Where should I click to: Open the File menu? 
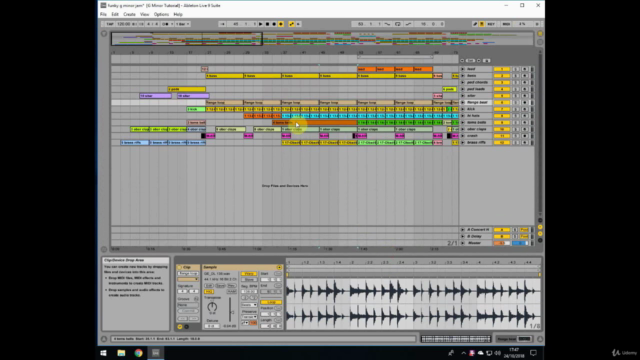(x=103, y=14)
